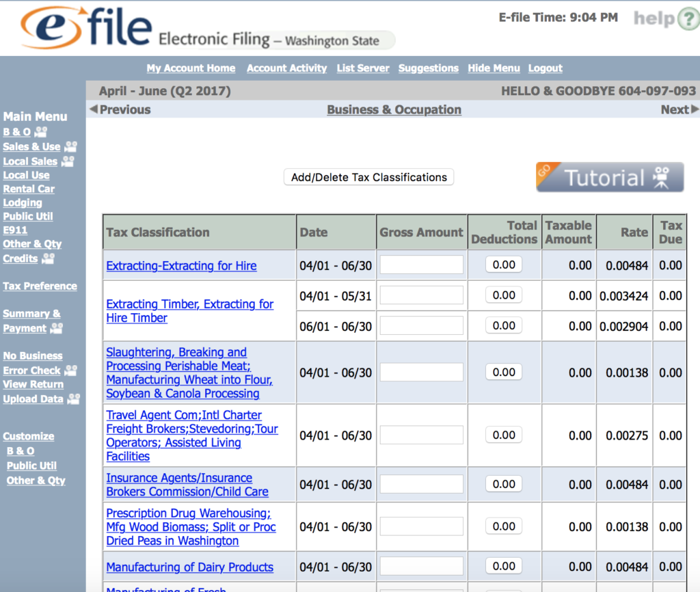Click video camera icon beside Sales & Use

[70, 146]
